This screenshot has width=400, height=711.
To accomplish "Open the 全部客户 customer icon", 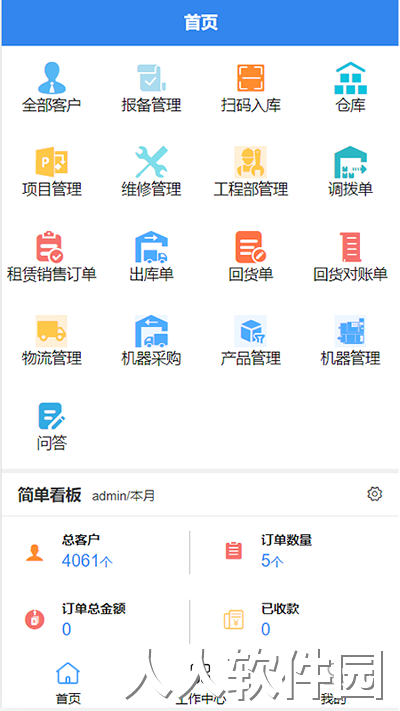I will tap(52, 78).
